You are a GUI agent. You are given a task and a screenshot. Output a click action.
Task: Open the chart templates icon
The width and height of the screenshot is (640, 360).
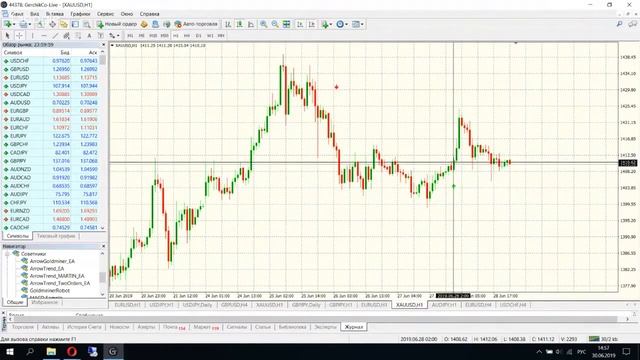[356, 24]
